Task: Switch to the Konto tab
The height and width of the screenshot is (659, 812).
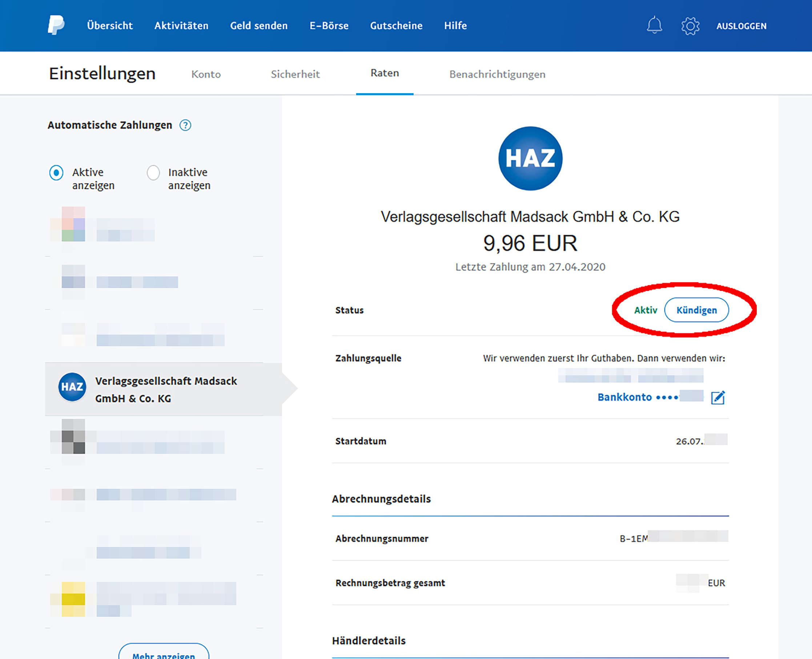Action: (x=206, y=74)
